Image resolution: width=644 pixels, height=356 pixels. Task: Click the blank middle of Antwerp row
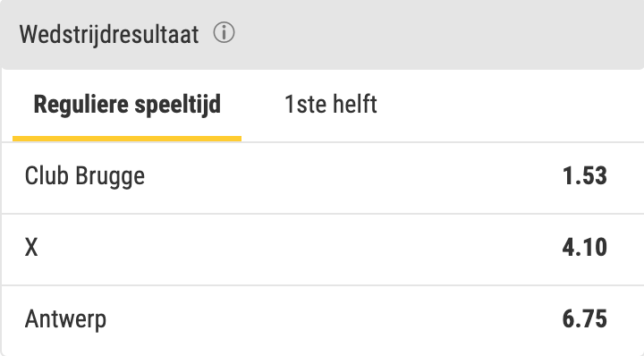coord(333,321)
